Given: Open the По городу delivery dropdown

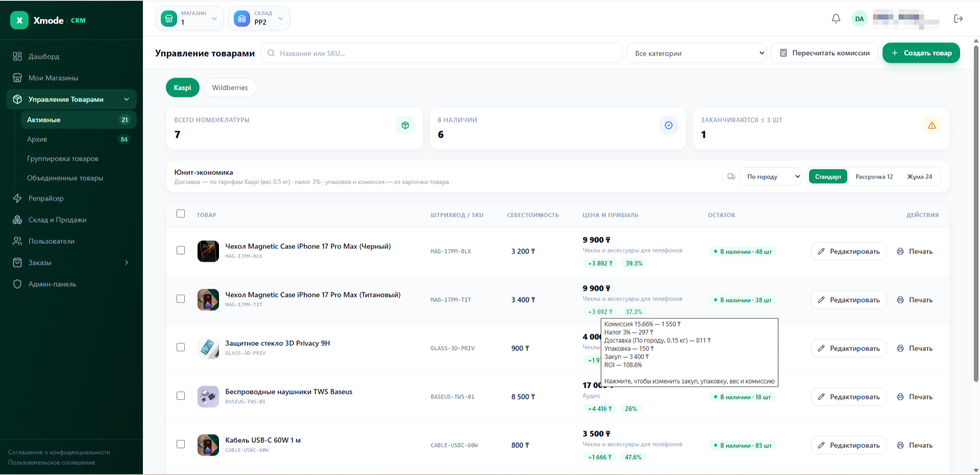Looking at the screenshot, I should coord(771,177).
